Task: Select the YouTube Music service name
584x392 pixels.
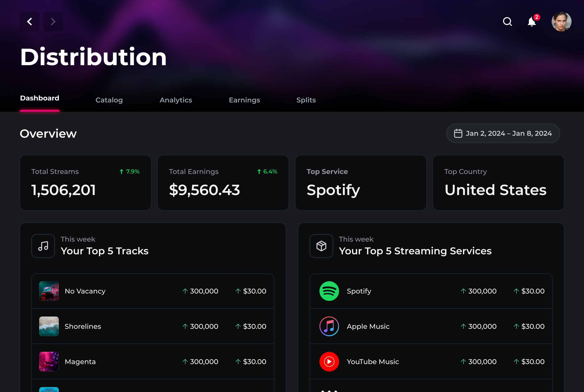Action: click(x=373, y=362)
